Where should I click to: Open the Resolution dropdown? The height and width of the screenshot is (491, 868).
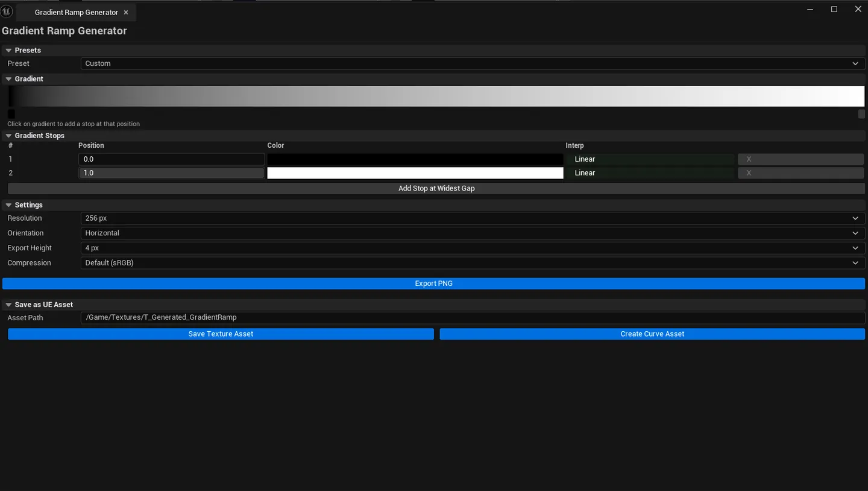click(x=473, y=218)
